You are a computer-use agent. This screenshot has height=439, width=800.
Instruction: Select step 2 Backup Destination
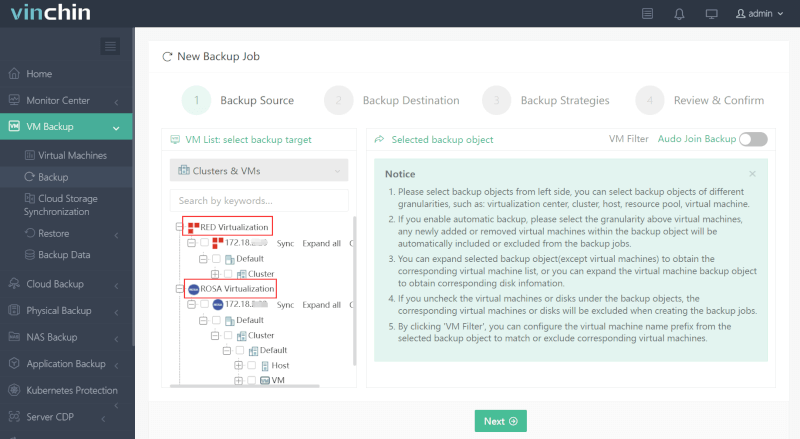point(392,100)
